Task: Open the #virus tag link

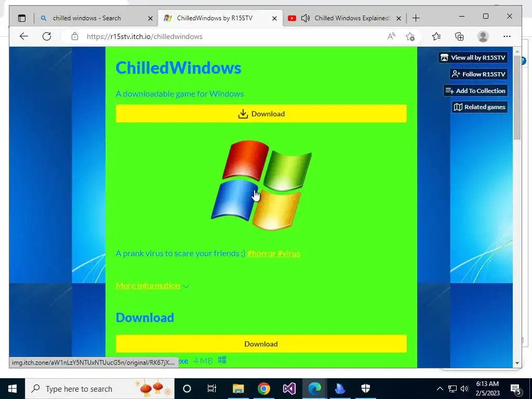Action: (289, 254)
